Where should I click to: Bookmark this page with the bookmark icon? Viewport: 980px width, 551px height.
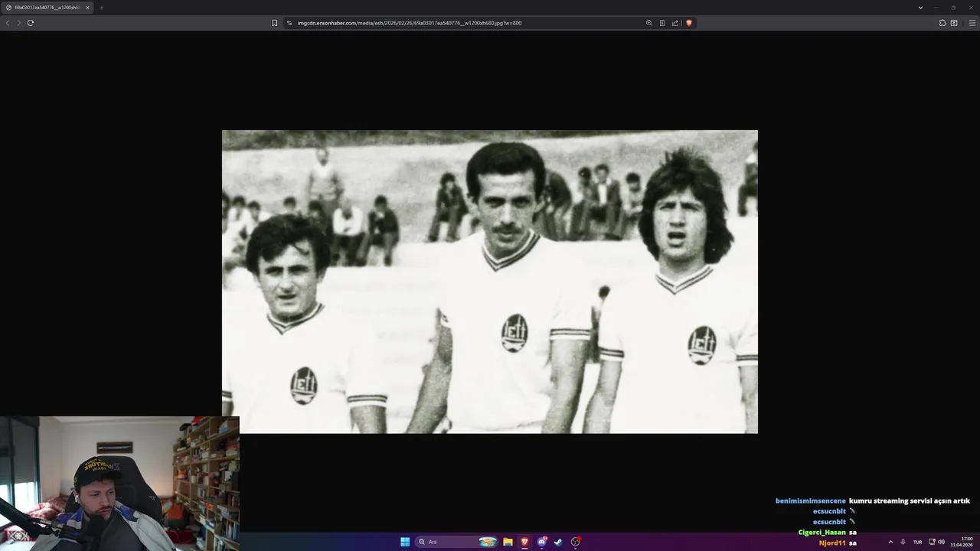point(274,23)
